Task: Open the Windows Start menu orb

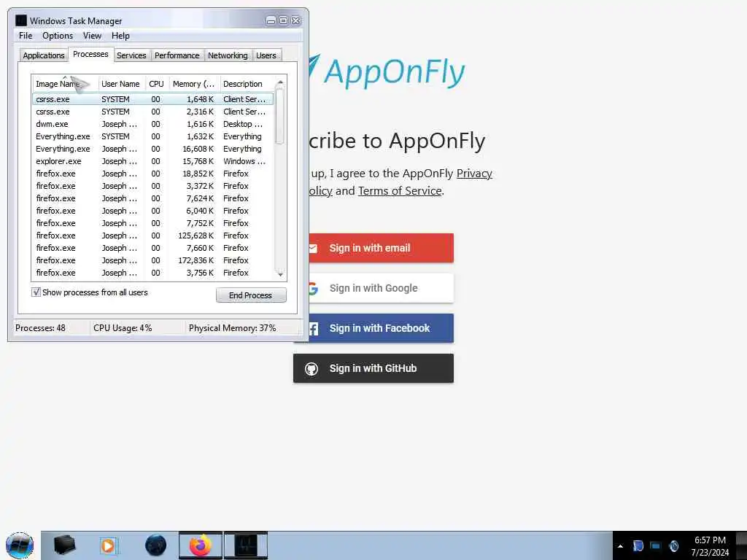Action: (x=20, y=545)
